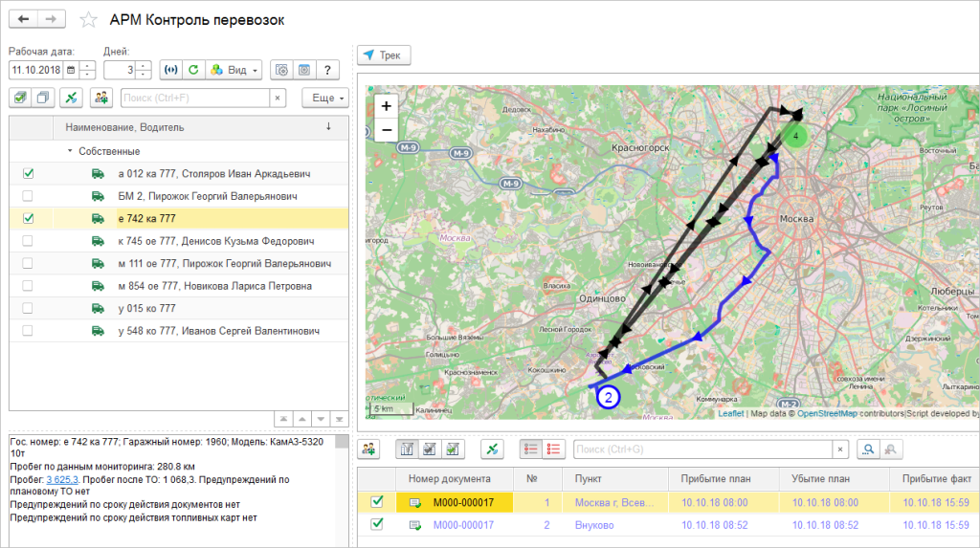Click the find magnifier icon beside the route search

(x=867, y=449)
